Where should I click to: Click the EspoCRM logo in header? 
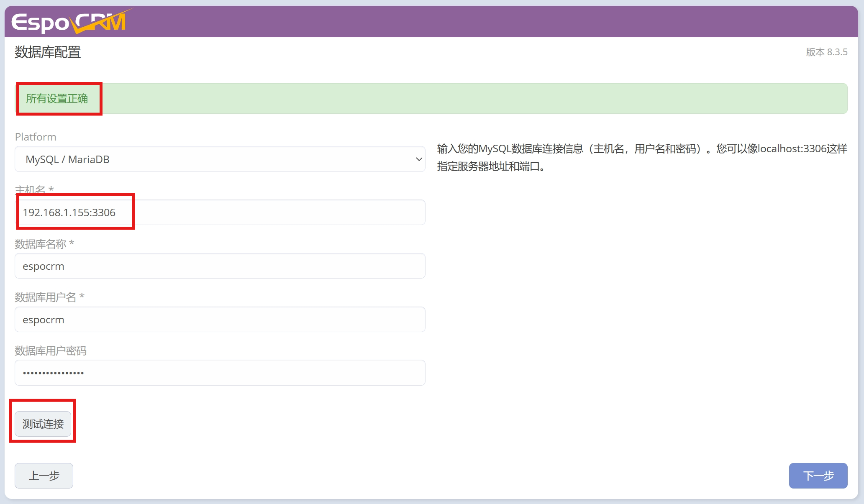[69, 22]
